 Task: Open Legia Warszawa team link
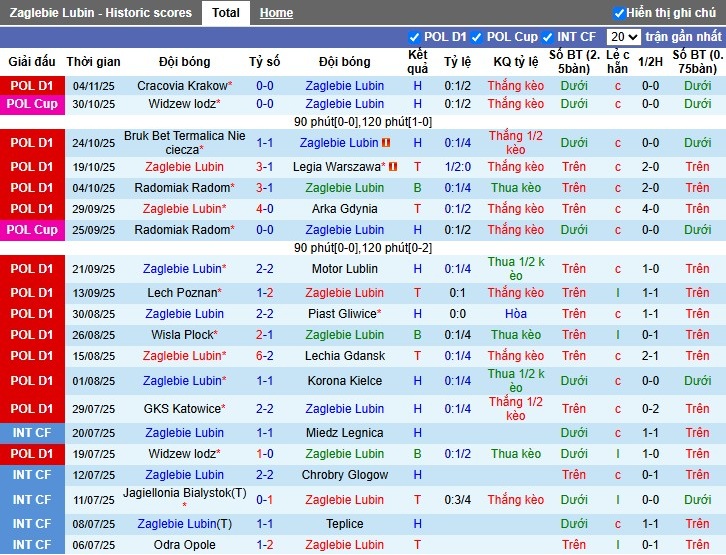click(x=339, y=167)
